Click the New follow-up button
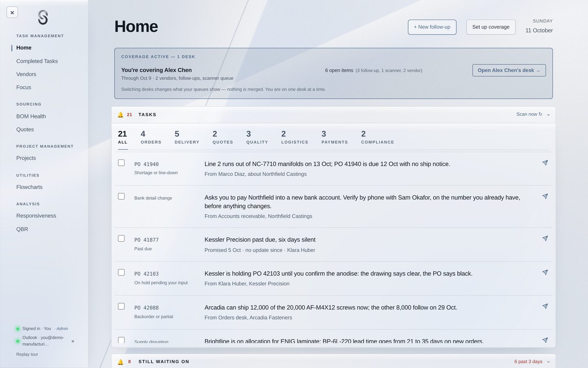Screen dimensions: 588x368 click(x=432, y=27)
